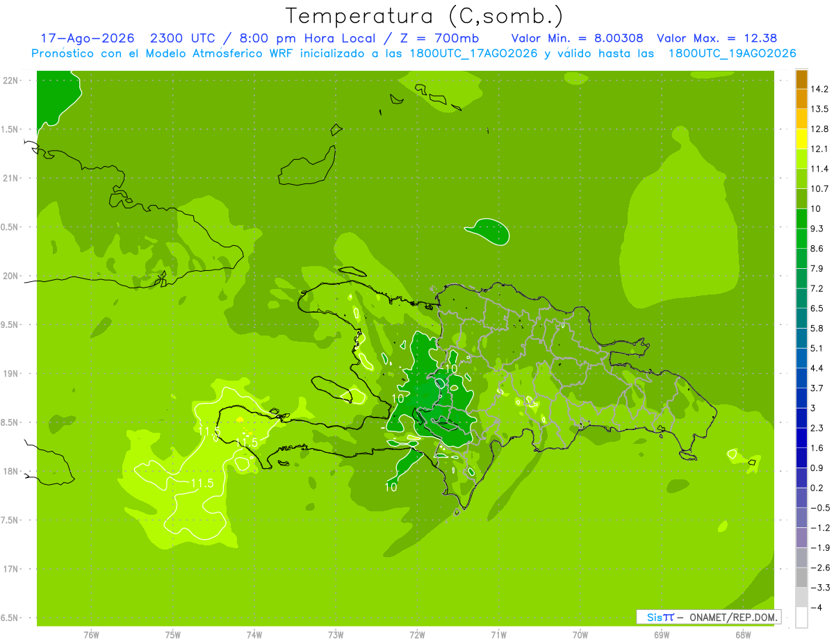Click the '14.2' colorbar label
The image size is (834, 644).
click(x=819, y=89)
